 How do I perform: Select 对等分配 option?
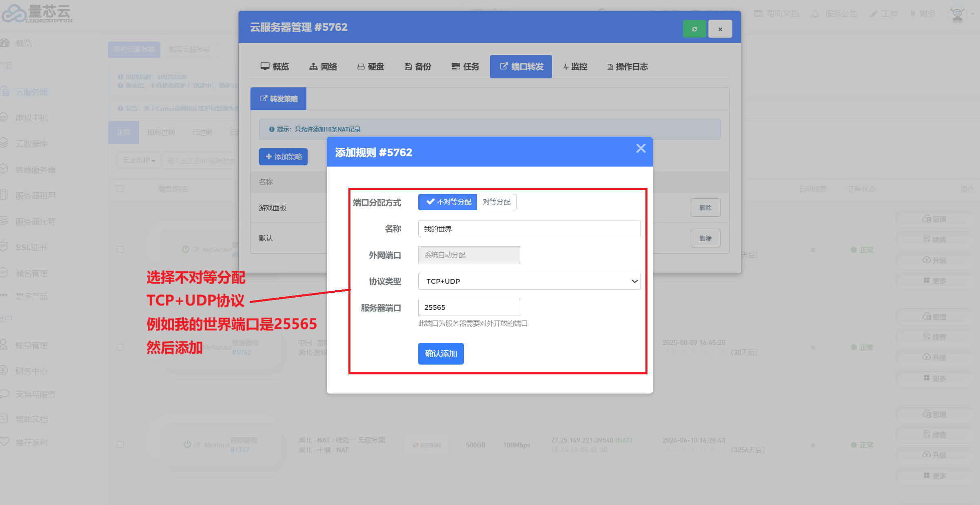[497, 202]
